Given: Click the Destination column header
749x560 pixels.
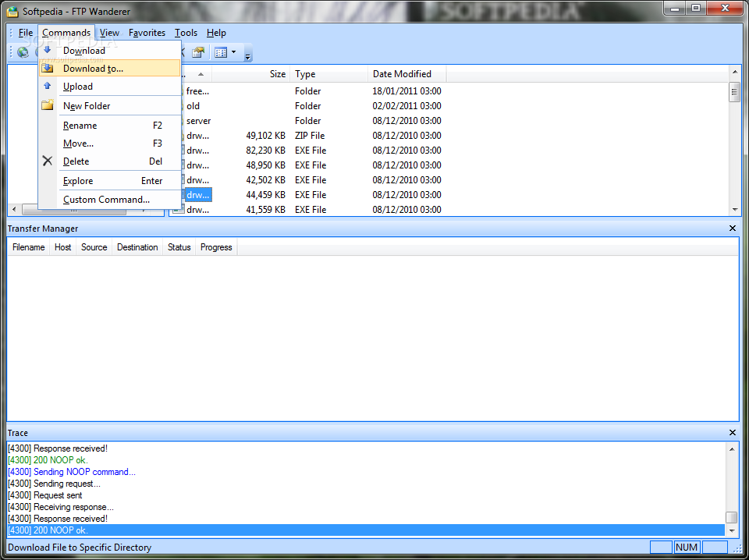Looking at the screenshot, I should (x=137, y=247).
